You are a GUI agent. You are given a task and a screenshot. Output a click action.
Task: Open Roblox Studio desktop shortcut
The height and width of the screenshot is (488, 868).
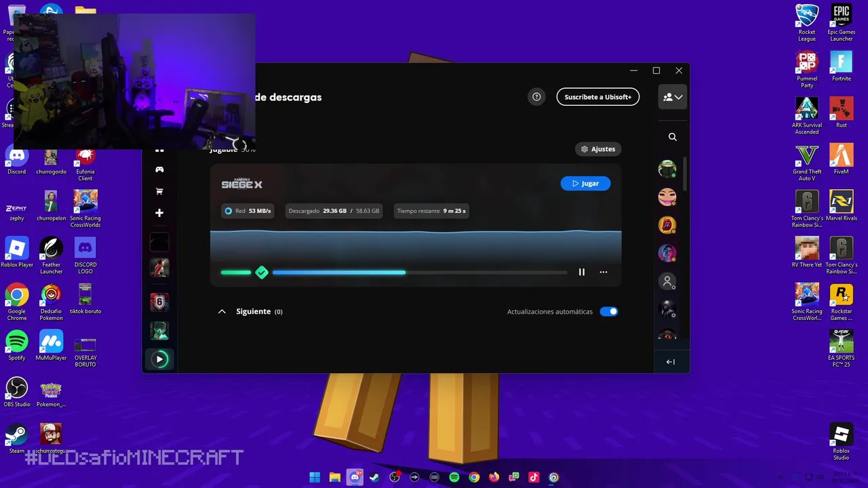click(x=841, y=442)
